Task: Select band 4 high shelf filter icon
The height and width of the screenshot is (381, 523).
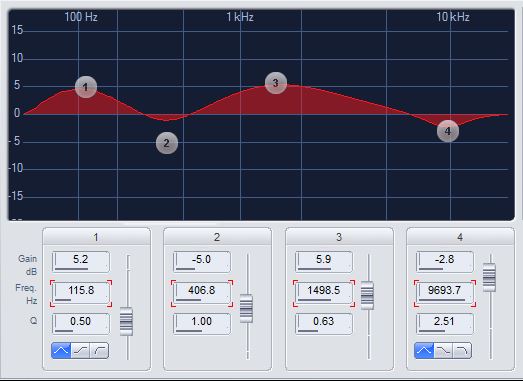Action: 443,350
